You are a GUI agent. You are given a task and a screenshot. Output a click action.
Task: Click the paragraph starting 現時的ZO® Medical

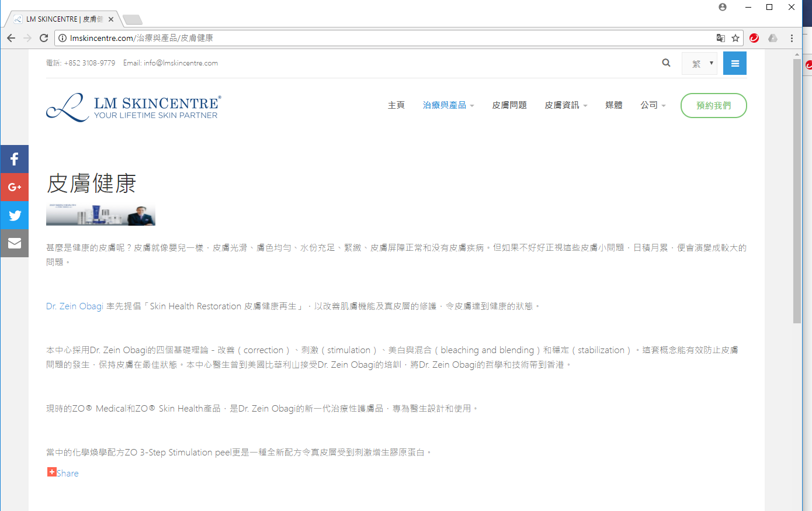[262, 409]
